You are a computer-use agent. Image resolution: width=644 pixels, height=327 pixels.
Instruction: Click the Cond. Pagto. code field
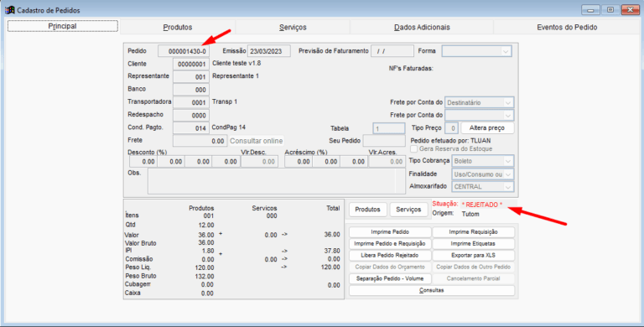click(191, 128)
